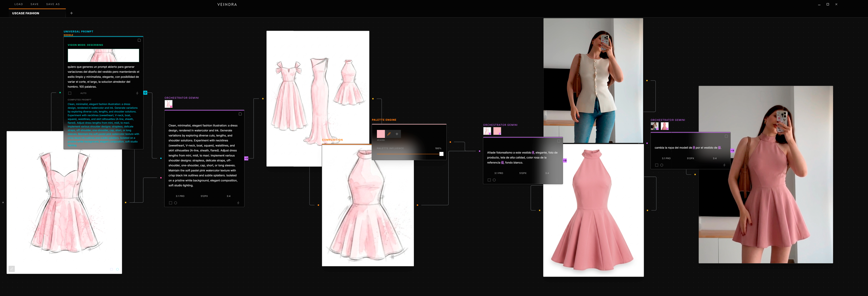Add a new tab with the plus icon
This screenshot has width=868, height=296.
click(71, 13)
